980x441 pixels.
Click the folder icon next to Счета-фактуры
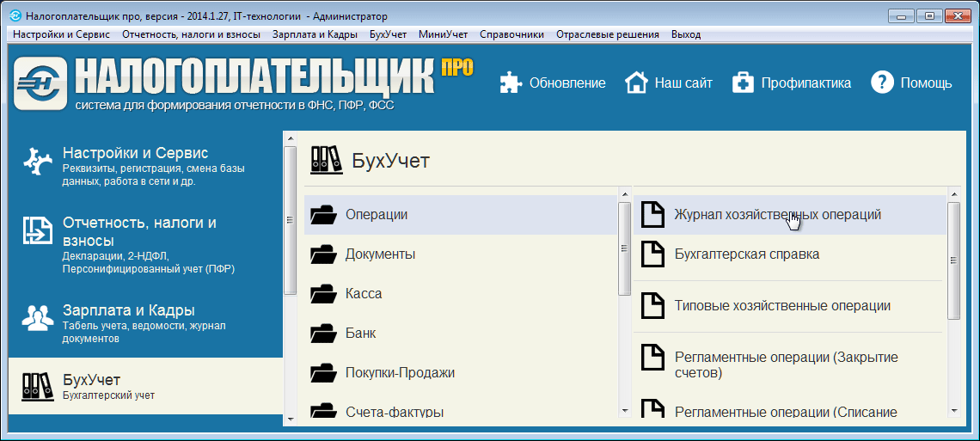323,412
